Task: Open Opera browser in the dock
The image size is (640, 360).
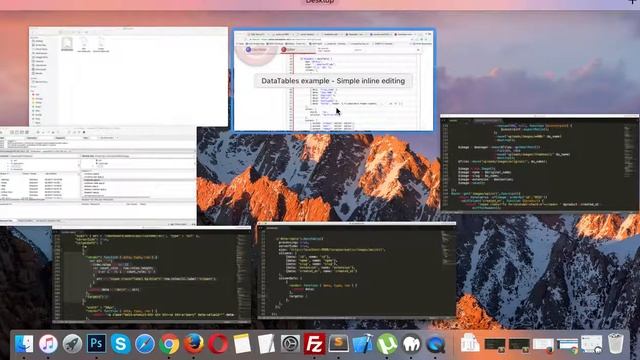Action: point(218,344)
